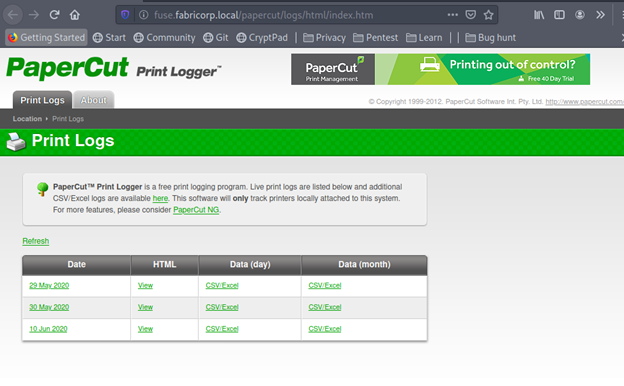Click the green tree icon in info box
The image size is (624, 386).
(x=43, y=189)
